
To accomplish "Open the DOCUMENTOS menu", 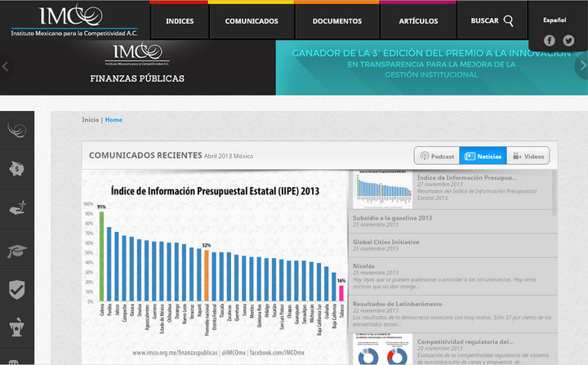I will click(336, 21).
